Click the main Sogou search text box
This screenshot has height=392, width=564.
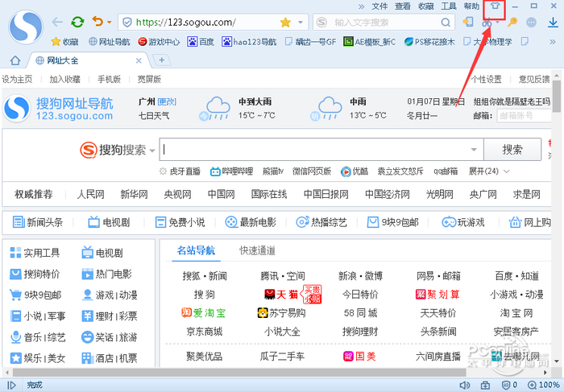[x=321, y=149]
